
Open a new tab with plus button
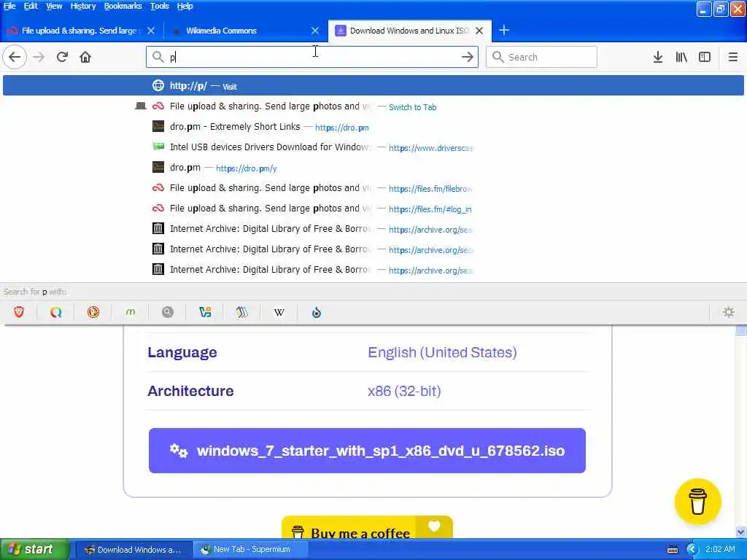coord(504,31)
